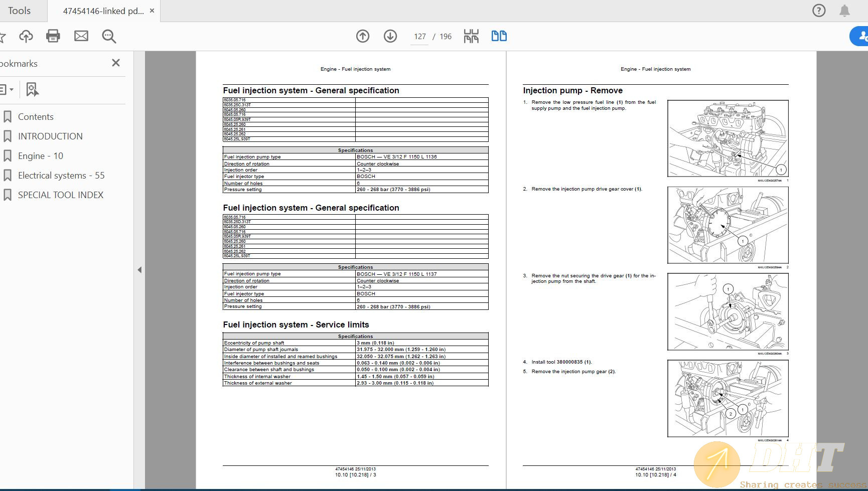Open the find text magnifier tool

pyautogui.click(x=109, y=36)
